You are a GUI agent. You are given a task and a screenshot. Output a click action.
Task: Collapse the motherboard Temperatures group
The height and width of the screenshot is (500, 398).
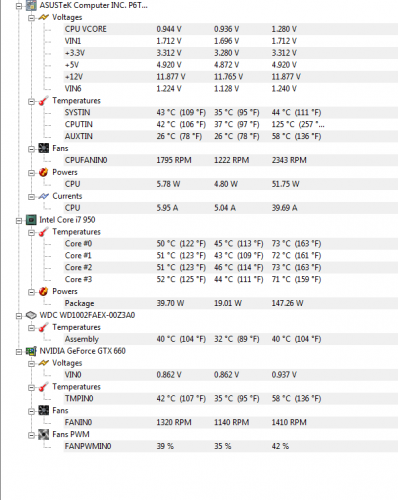31,101
